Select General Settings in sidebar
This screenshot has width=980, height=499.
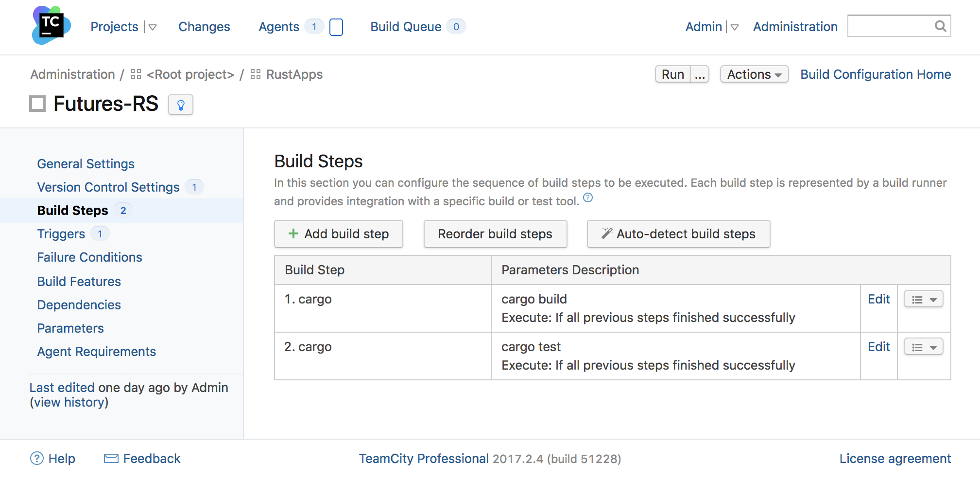coord(86,164)
